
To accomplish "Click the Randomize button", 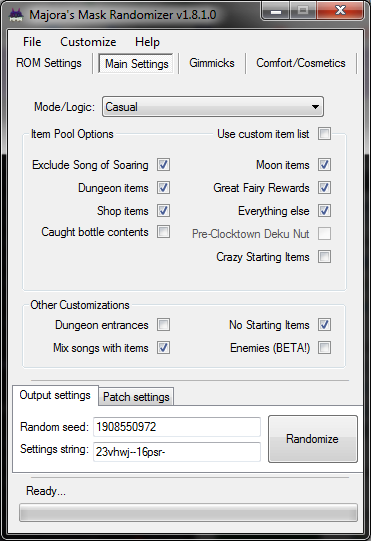I will click(x=312, y=439).
